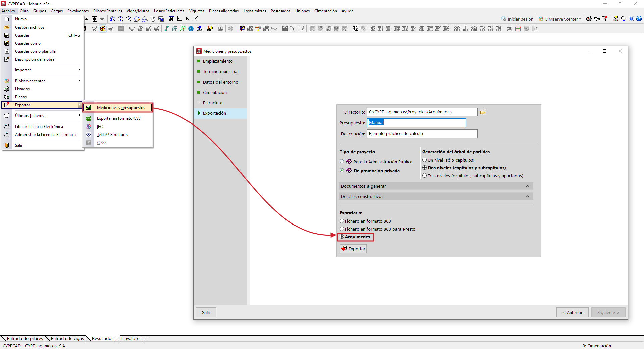
Task: Click the printer icon in top toolbar
Action: click(589, 19)
